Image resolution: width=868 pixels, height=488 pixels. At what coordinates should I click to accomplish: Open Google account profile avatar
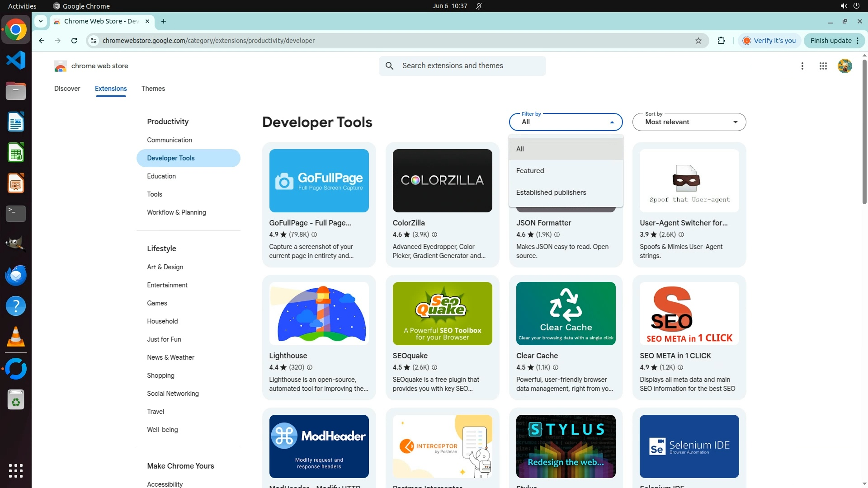point(844,66)
